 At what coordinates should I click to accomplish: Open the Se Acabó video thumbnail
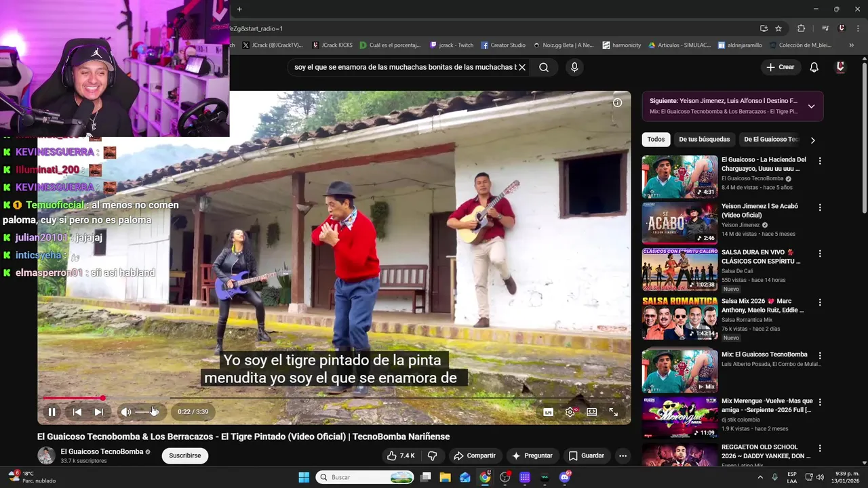pyautogui.click(x=679, y=223)
